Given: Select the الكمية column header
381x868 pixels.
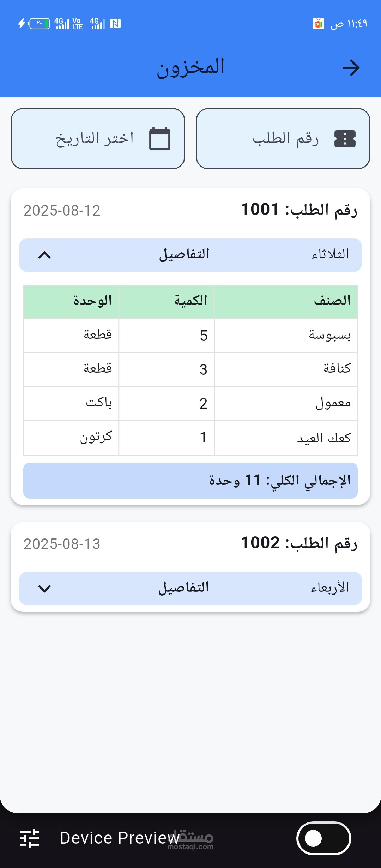Looking at the screenshot, I should click(167, 302).
